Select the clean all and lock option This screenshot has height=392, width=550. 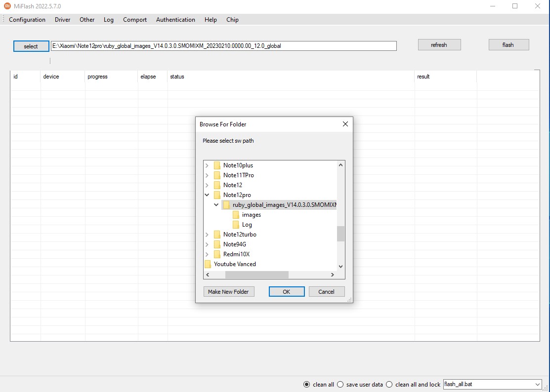[389, 384]
